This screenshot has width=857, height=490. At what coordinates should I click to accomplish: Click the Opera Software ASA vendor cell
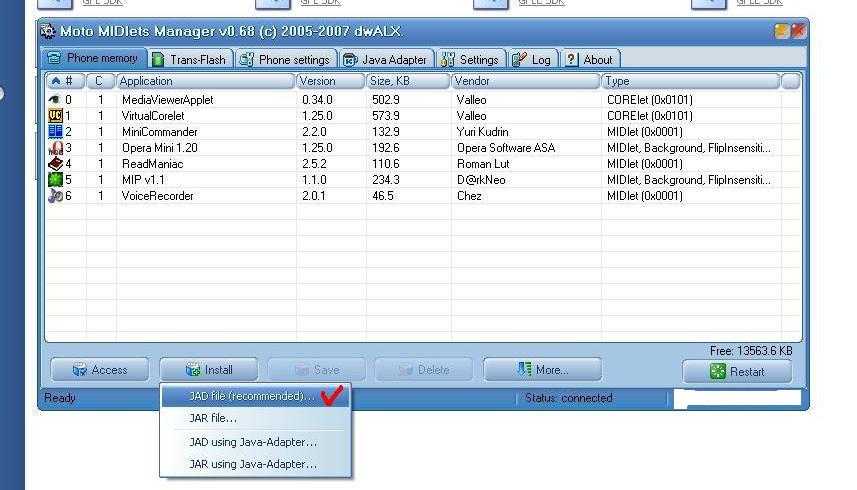point(506,147)
